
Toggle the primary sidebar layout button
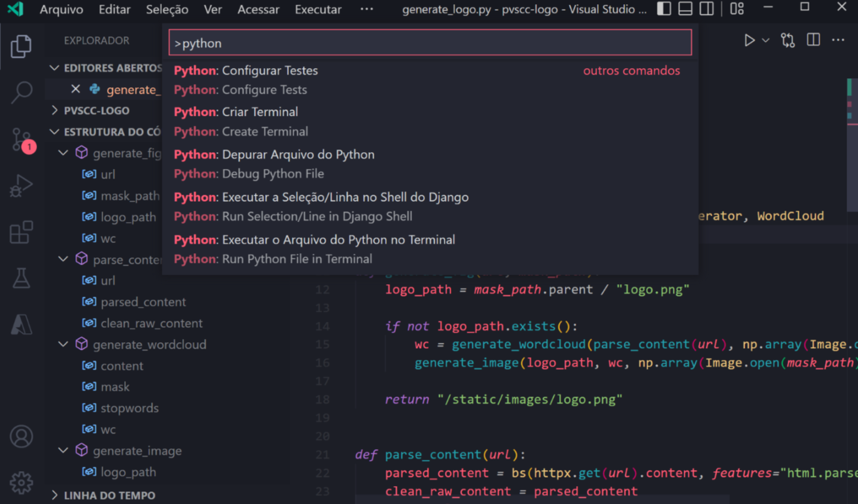pos(664,9)
